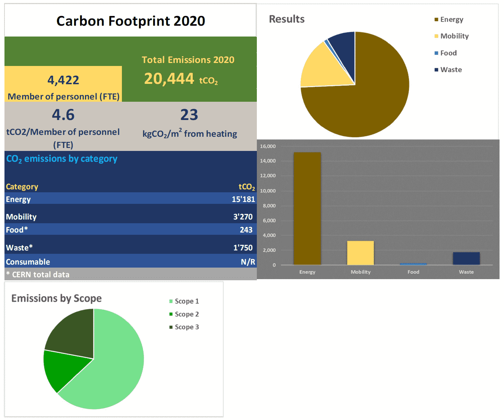
Task: Click the Scope 3 legend swatch
Action: [x=171, y=327]
